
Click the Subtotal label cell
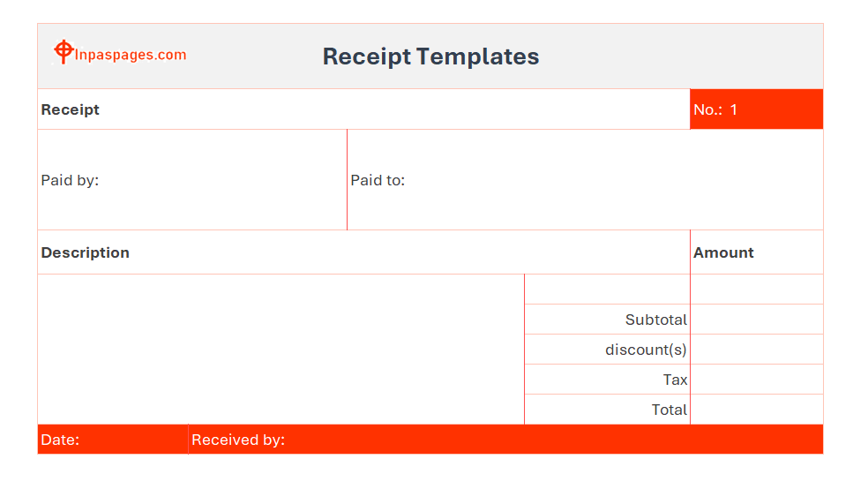click(607, 320)
